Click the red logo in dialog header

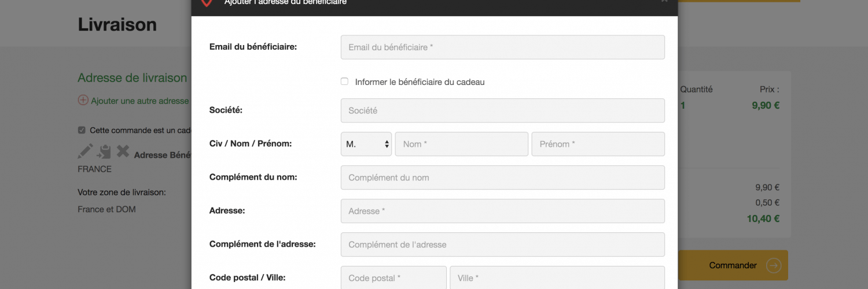(x=207, y=3)
